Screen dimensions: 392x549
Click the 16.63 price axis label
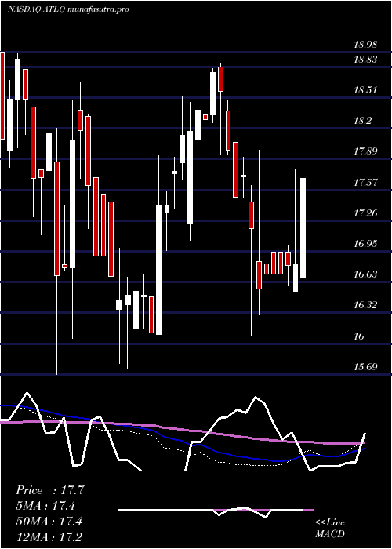365,274
